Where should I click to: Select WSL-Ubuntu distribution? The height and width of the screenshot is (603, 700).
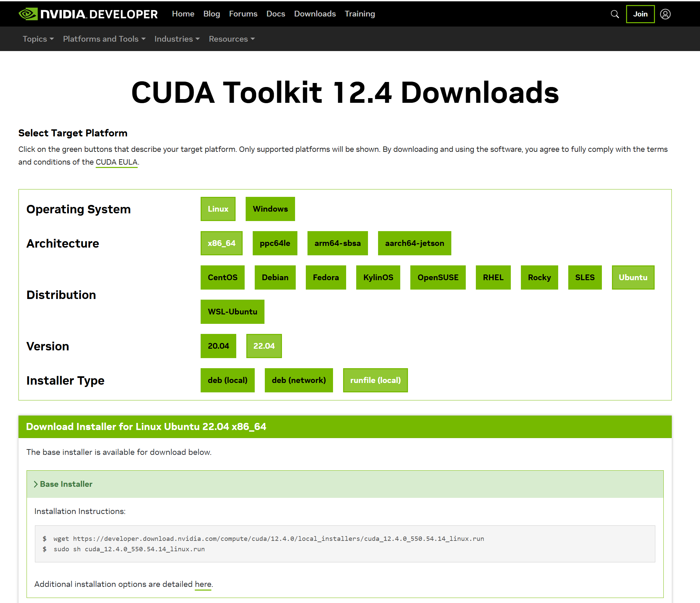233,312
